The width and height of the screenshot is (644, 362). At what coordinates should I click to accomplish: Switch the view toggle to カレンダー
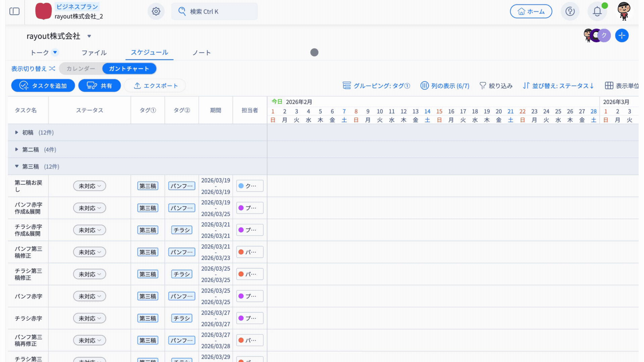80,69
